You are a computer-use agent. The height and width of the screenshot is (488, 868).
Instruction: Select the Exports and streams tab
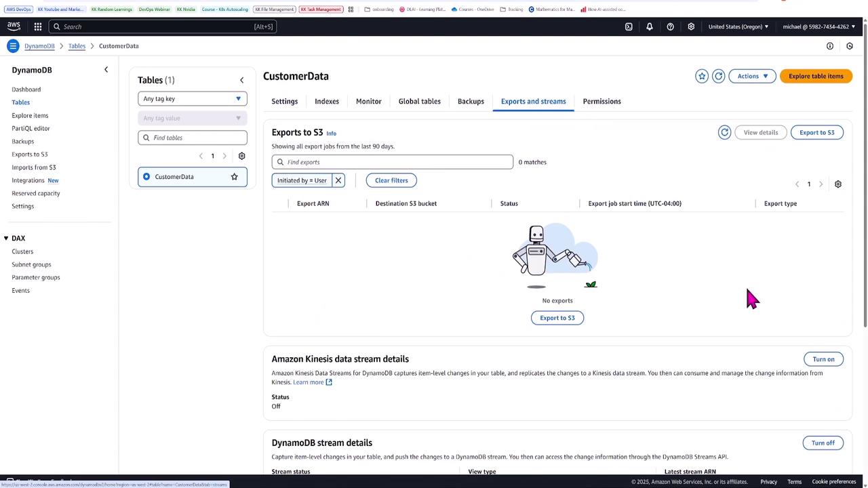pyautogui.click(x=534, y=102)
